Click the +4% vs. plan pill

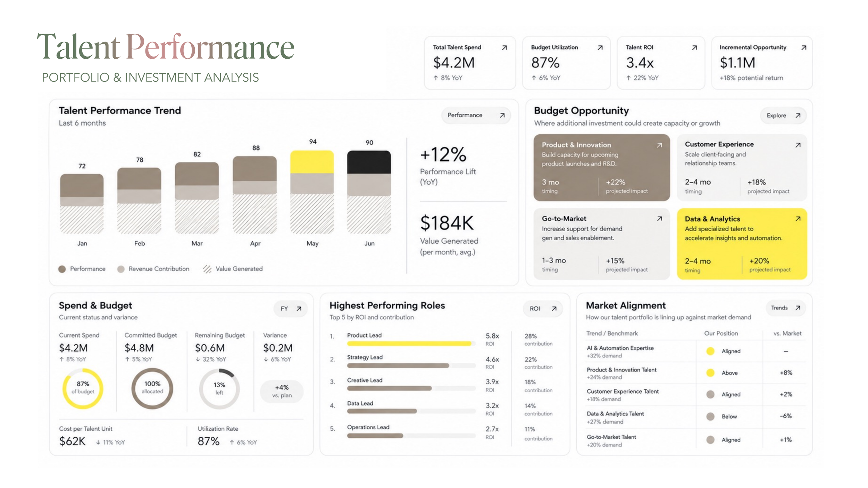click(282, 392)
